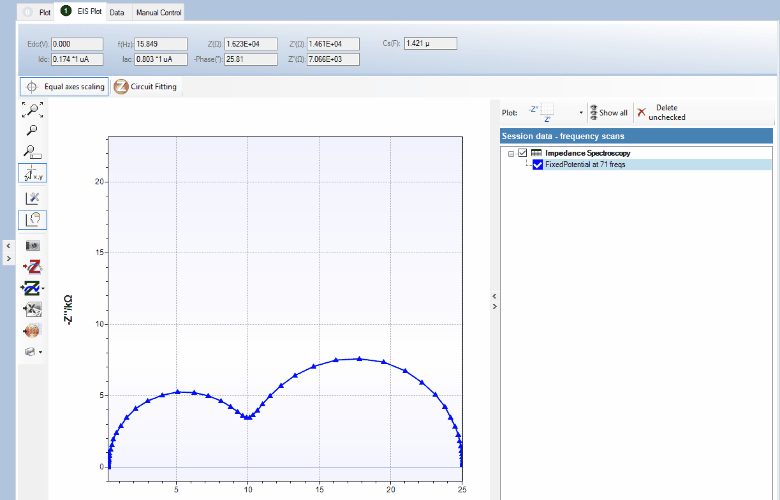Click the '<' arrow beside session data panel
The image size is (780, 500).
pyautogui.click(x=494, y=296)
